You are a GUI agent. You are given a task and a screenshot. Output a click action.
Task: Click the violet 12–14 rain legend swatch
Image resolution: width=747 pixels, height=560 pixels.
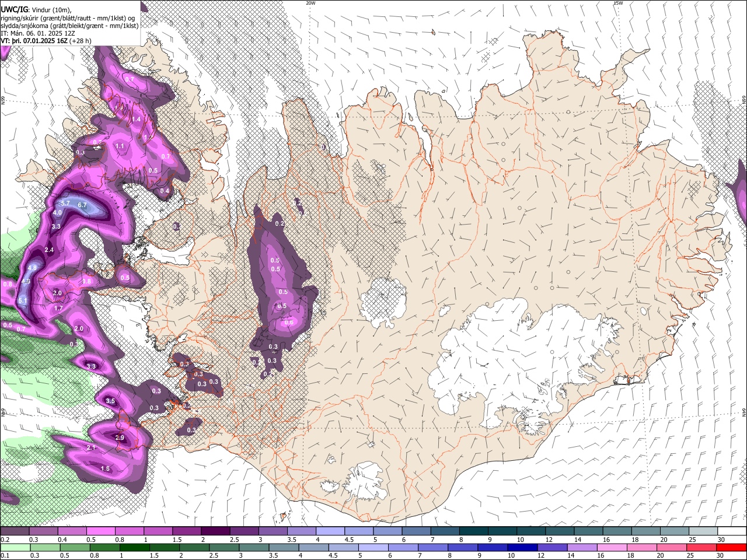click(551, 547)
